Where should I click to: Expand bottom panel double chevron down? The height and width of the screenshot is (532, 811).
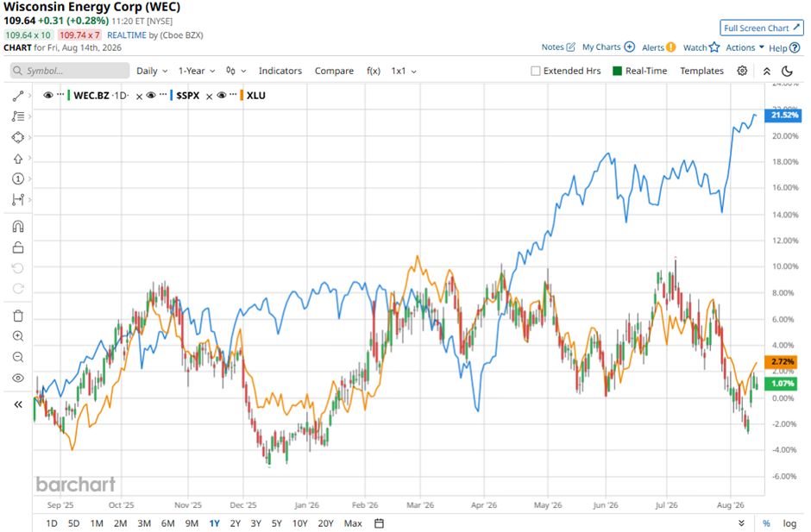(741, 523)
